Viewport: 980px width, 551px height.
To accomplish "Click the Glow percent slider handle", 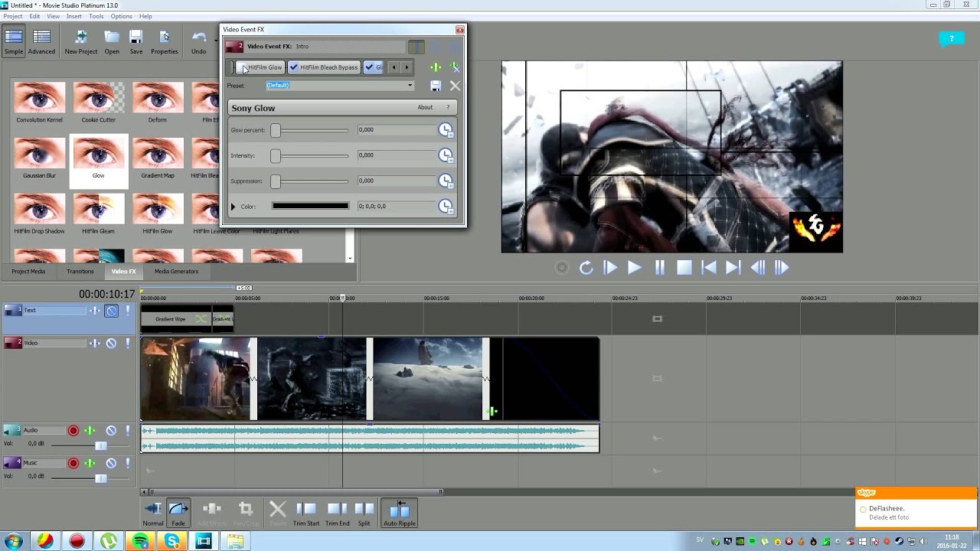I will pyautogui.click(x=275, y=130).
